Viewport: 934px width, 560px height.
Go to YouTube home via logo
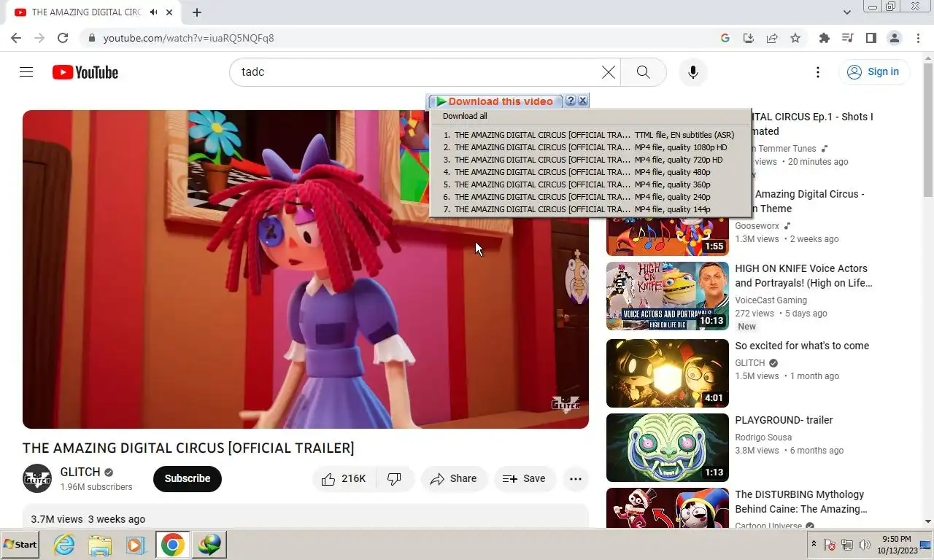(x=85, y=72)
